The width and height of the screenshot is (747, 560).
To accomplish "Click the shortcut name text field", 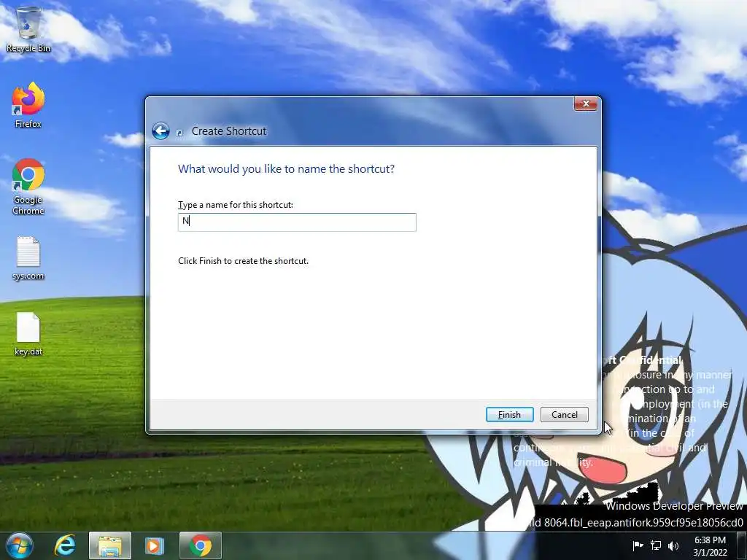I will pyautogui.click(x=297, y=222).
